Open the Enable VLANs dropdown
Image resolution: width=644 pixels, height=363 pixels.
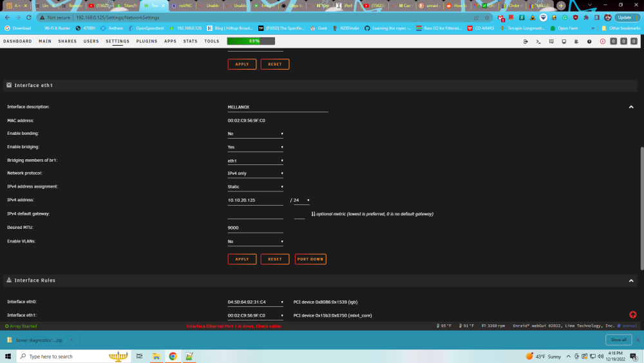(x=256, y=242)
